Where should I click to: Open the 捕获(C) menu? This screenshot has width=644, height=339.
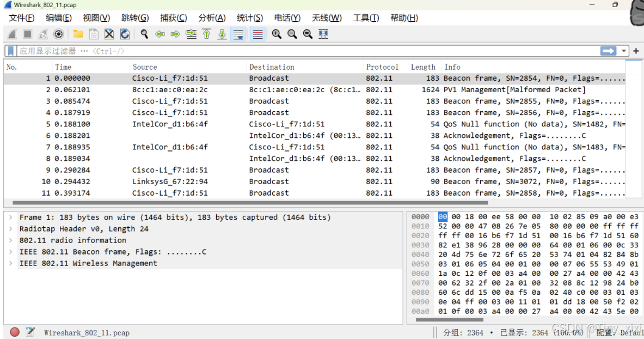tap(173, 18)
